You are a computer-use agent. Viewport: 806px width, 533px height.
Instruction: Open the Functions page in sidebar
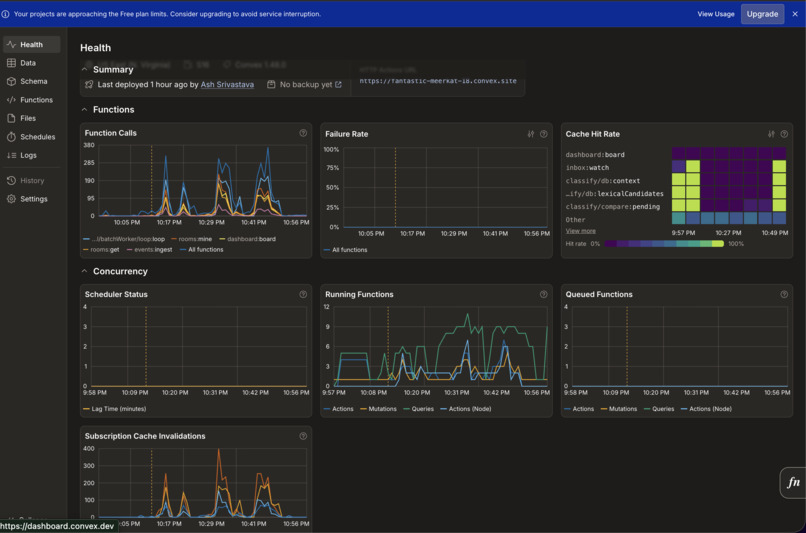click(x=31, y=100)
